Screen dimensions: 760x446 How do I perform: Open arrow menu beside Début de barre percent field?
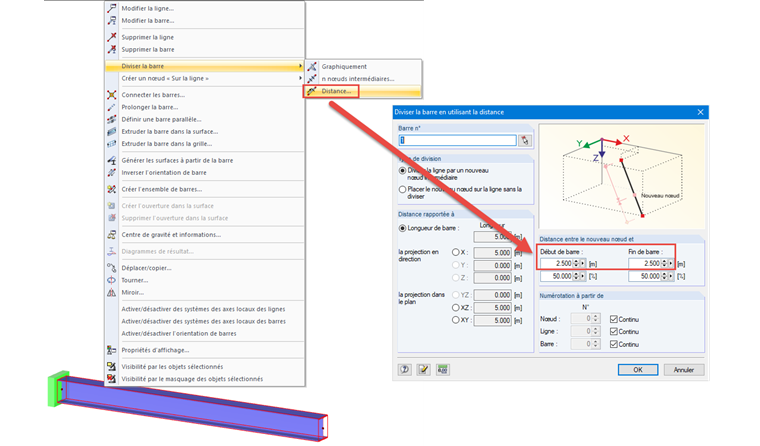[x=583, y=276]
